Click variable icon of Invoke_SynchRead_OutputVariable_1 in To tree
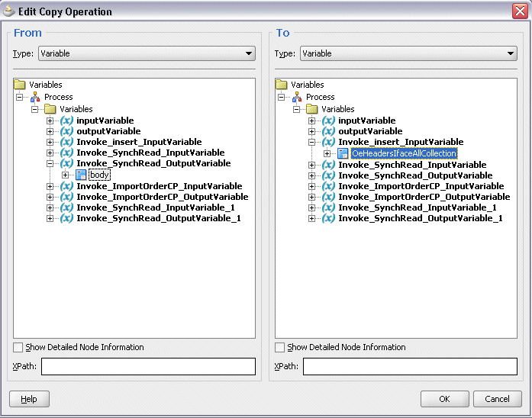 pyautogui.click(x=329, y=218)
